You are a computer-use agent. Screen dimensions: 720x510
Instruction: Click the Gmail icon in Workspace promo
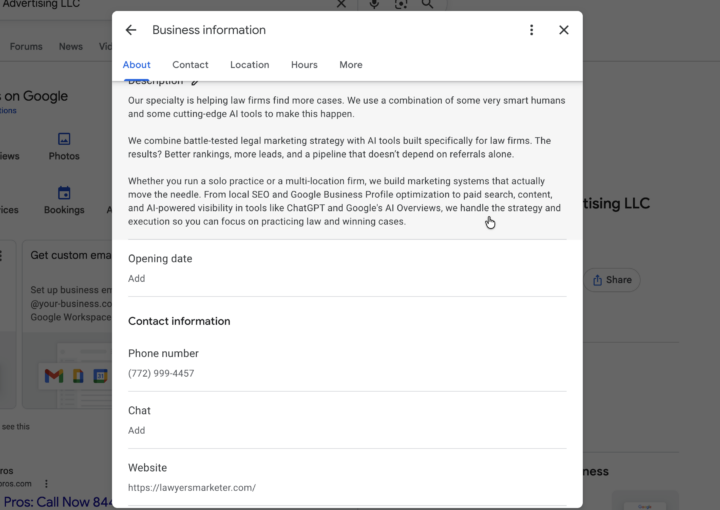tap(54, 376)
